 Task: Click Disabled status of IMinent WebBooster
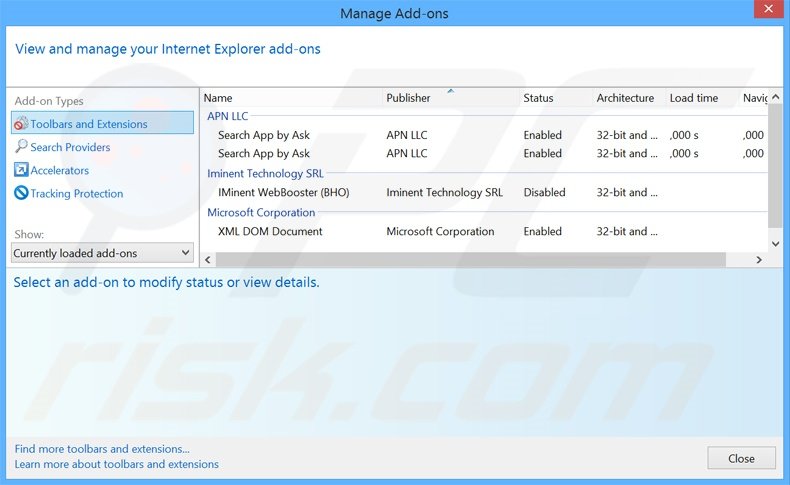click(544, 192)
